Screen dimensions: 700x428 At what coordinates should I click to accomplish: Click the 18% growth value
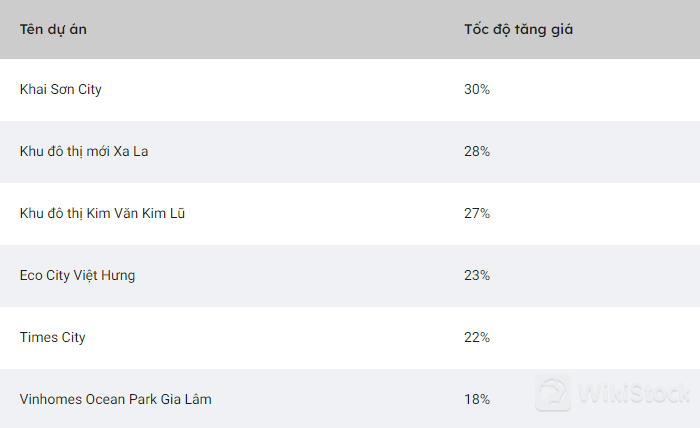click(477, 399)
